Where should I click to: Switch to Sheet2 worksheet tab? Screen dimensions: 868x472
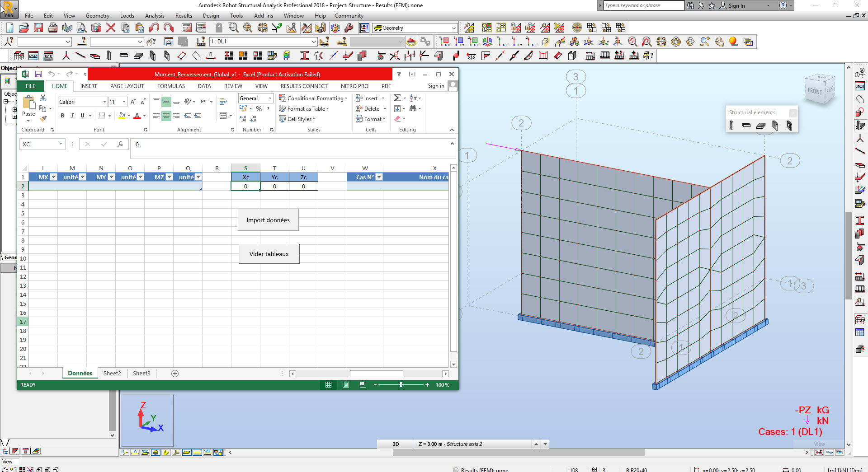point(112,373)
